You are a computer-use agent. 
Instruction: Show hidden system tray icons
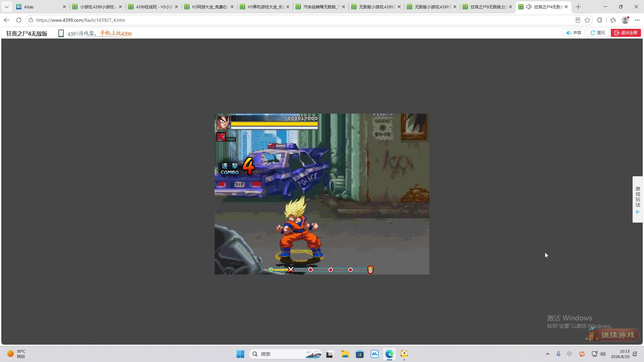pyautogui.click(x=548, y=354)
